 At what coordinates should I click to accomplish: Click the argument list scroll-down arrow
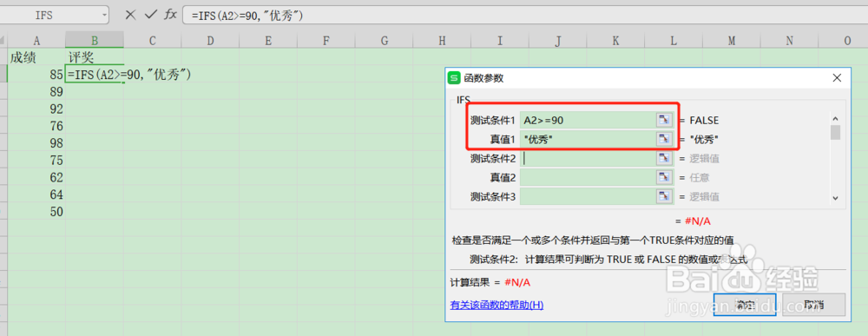[x=835, y=198]
